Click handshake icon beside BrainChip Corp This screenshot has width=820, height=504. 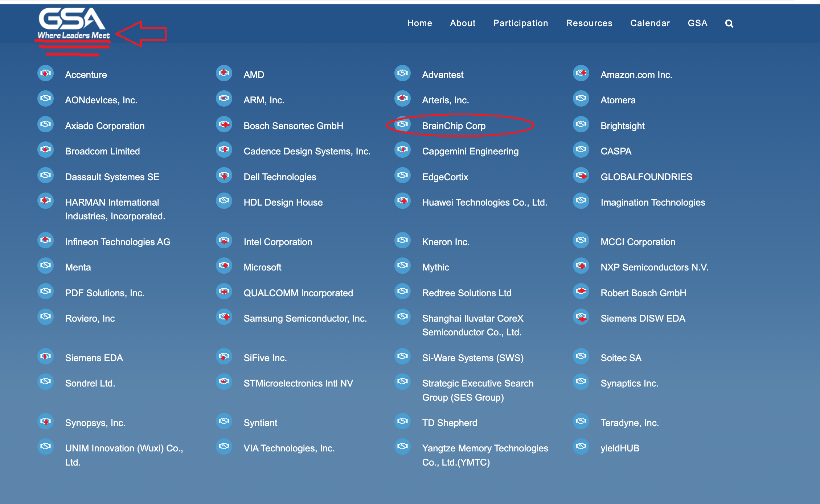tap(402, 124)
